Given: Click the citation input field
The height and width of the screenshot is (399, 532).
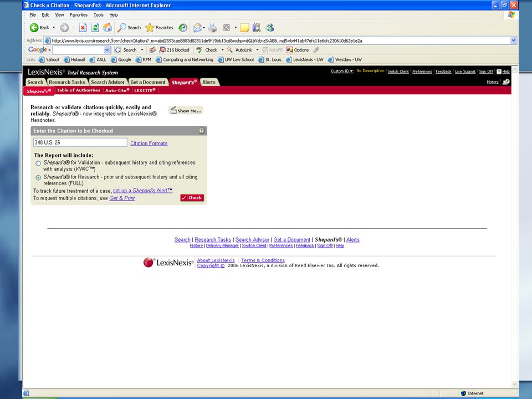Looking at the screenshot, I should 80,142.
